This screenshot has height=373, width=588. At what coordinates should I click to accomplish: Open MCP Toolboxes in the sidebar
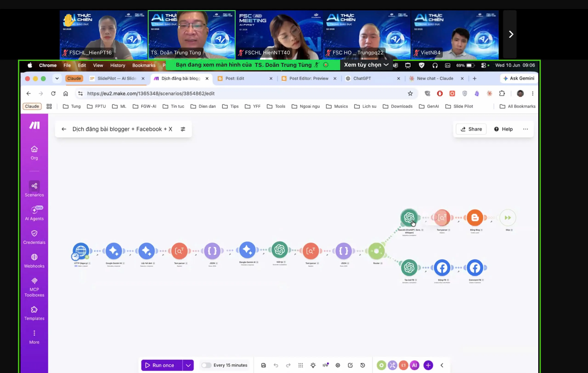coord(34,287)
